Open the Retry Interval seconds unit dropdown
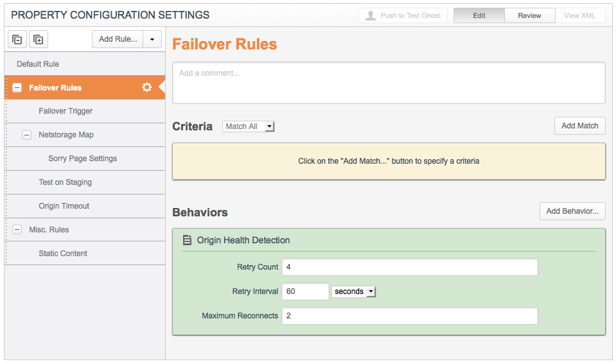 354,291
